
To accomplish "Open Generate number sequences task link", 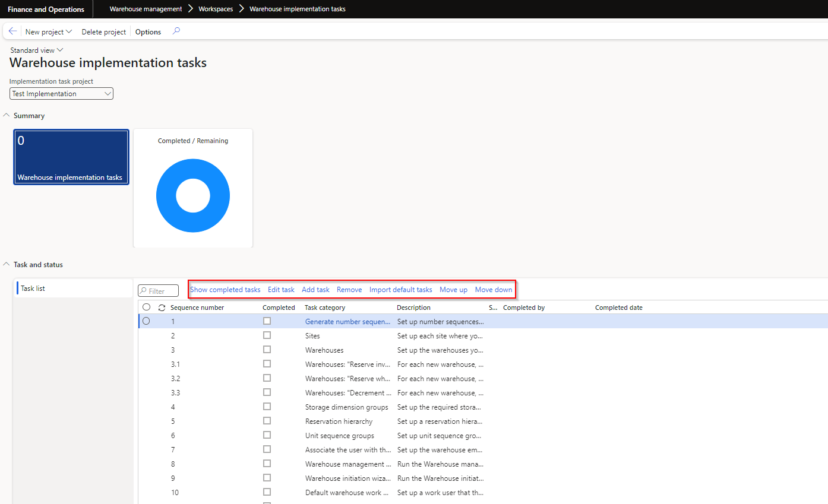I will click(348, 321).
